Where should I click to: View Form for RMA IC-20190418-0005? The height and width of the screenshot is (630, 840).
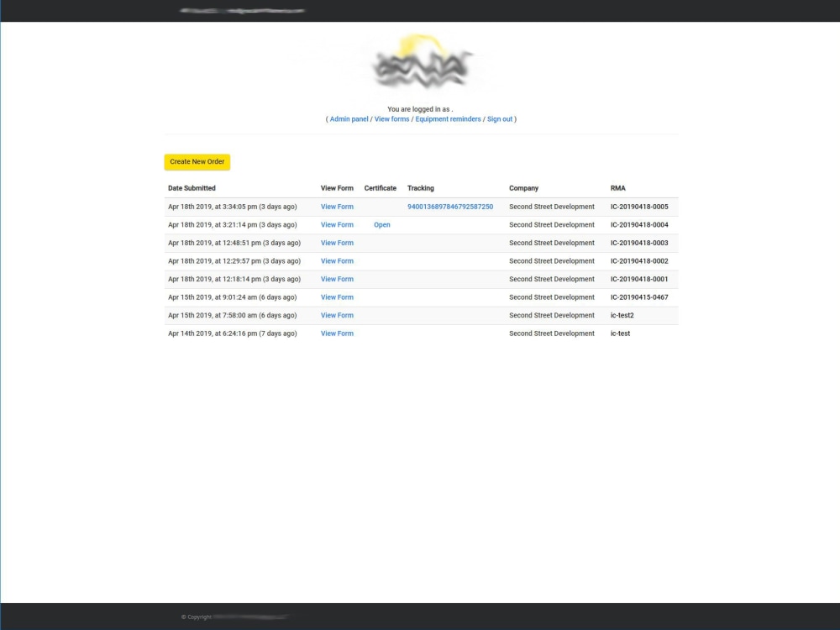pyautogui.click(x=337, y=207)
